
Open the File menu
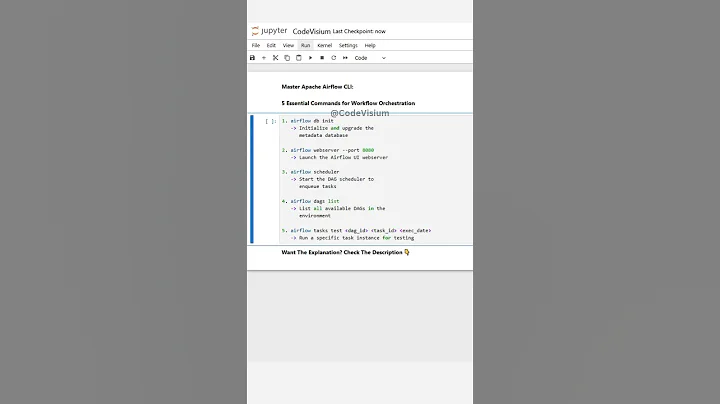(256, 45)
